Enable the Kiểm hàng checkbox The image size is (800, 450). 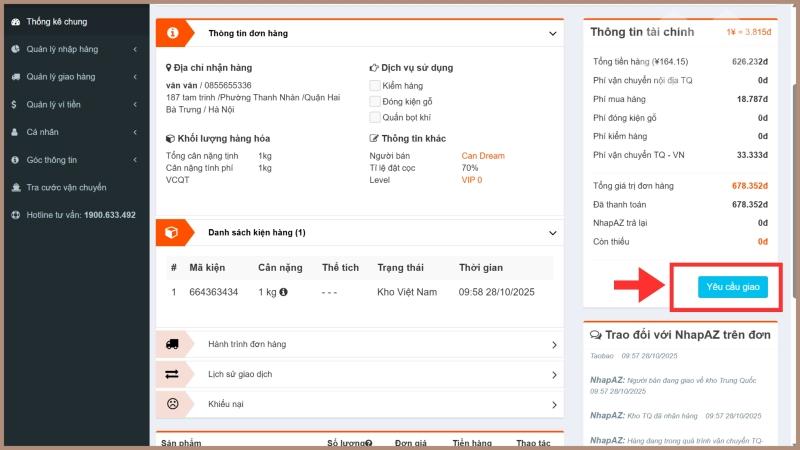375,86
